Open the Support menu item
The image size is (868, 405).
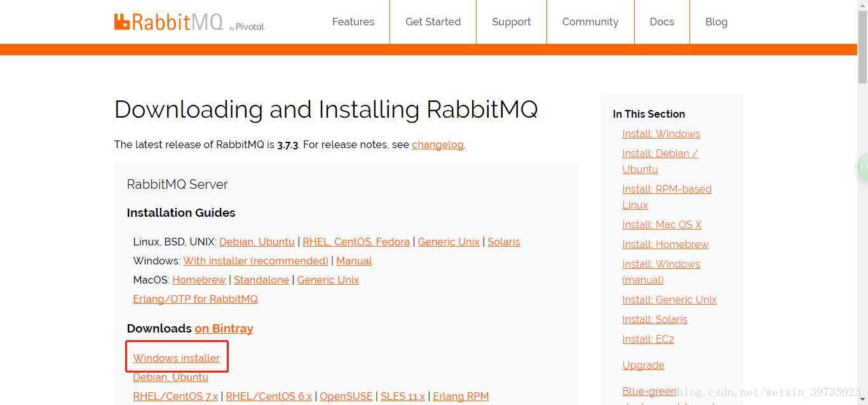(x=512, y=22)
